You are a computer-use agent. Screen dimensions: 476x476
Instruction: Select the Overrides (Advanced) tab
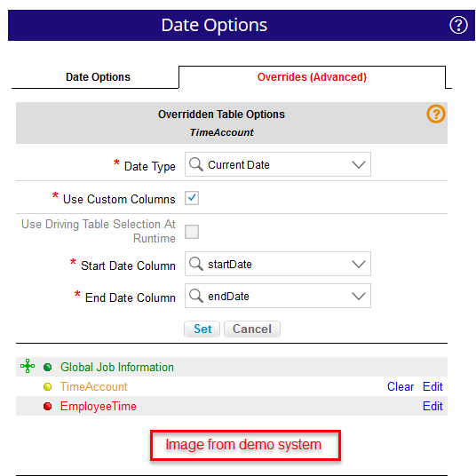click(312, 77)
